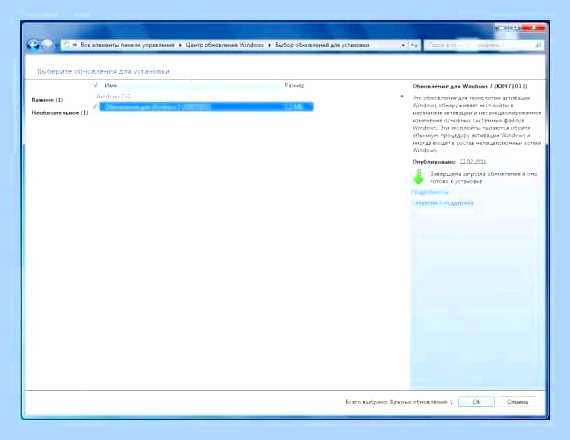Open the support information link under 'Подробности'
Image resolution: width=570 pixels, height=440 pixels.
[444, 203]
